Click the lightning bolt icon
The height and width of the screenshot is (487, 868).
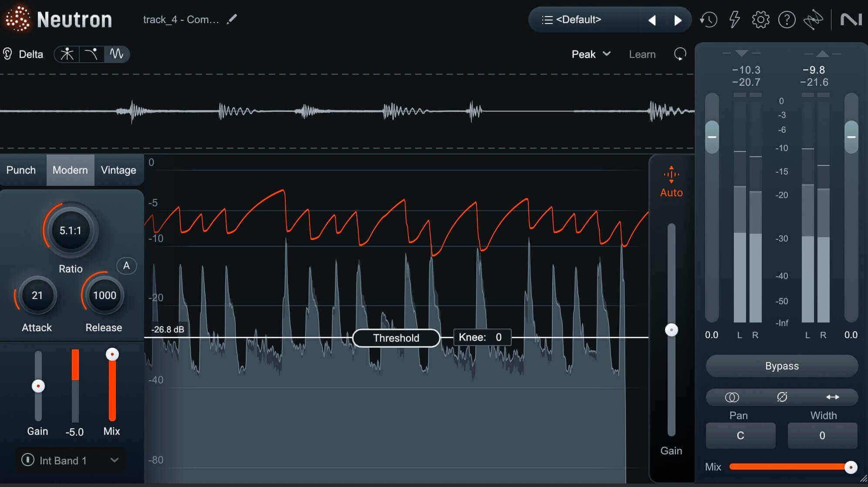coord(735,20)
